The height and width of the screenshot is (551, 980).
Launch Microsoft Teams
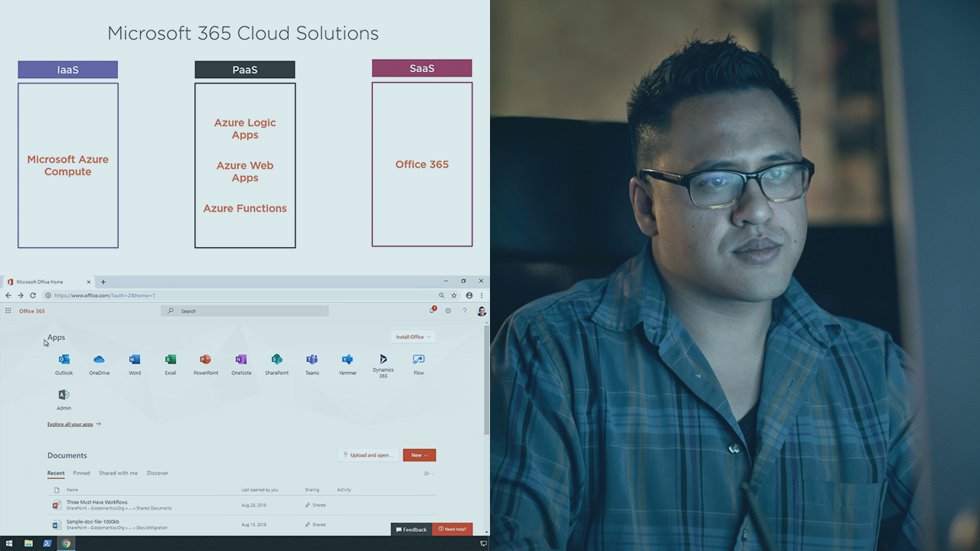coord(312,360)
